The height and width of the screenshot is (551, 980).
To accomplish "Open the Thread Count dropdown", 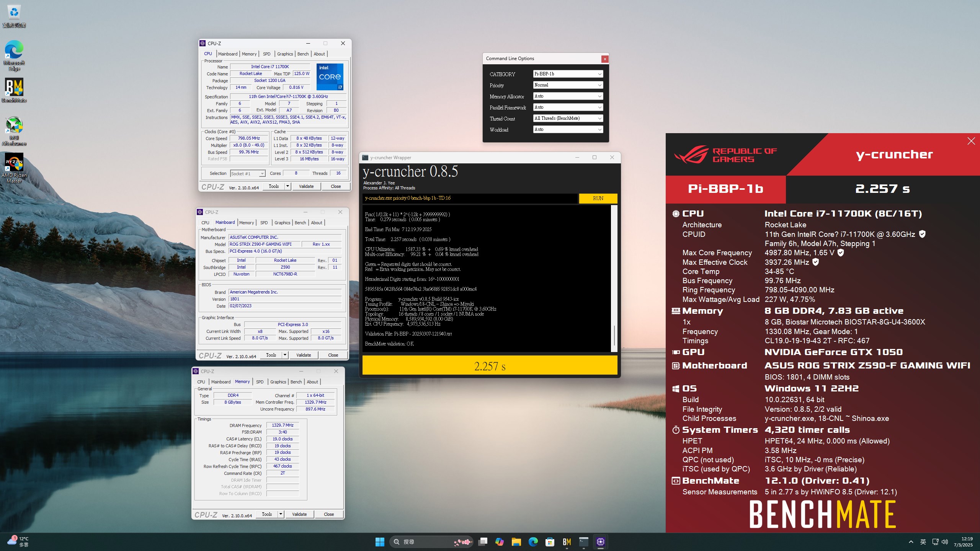I will point(568,118).
